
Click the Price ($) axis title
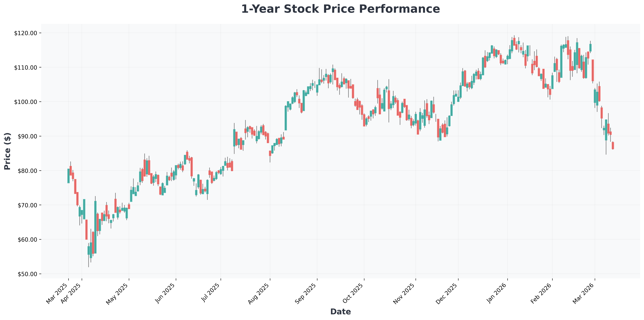click(x=8, y=151)
